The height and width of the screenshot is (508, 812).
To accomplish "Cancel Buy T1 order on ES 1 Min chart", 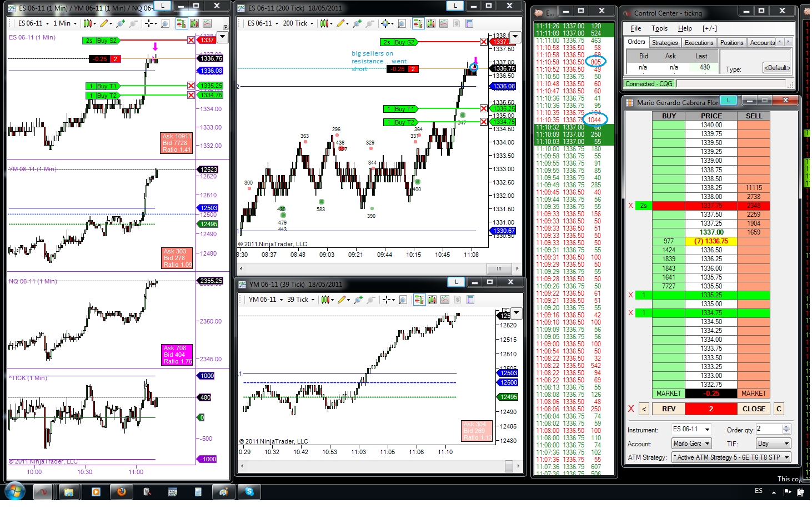I will (191, 86).
